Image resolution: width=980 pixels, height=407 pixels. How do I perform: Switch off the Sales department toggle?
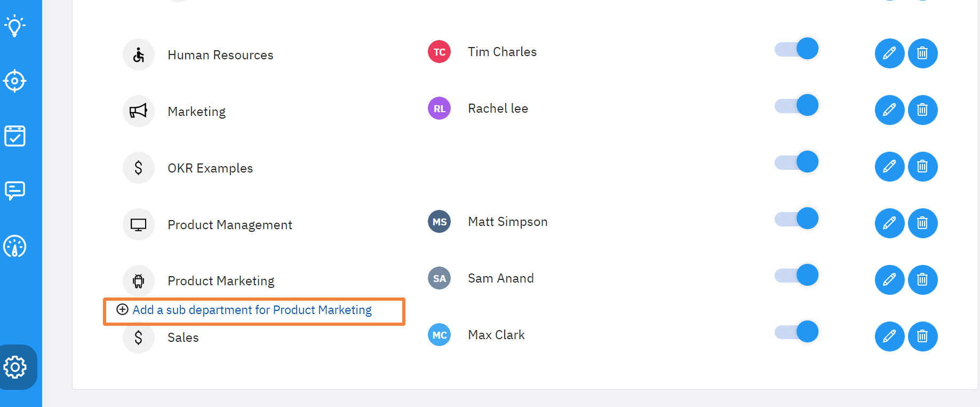[x=796, y=332]
